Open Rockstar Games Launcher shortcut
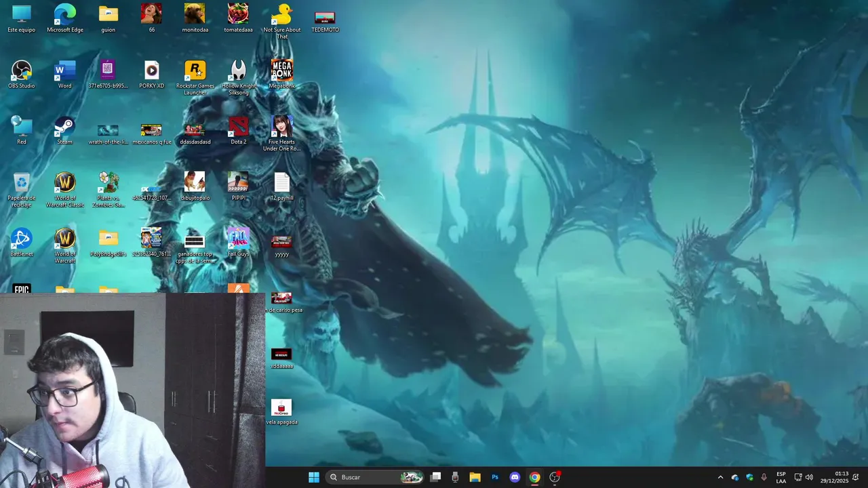This screenshot has height=488, width=868. pyautogui.click(x=195, y=77)
